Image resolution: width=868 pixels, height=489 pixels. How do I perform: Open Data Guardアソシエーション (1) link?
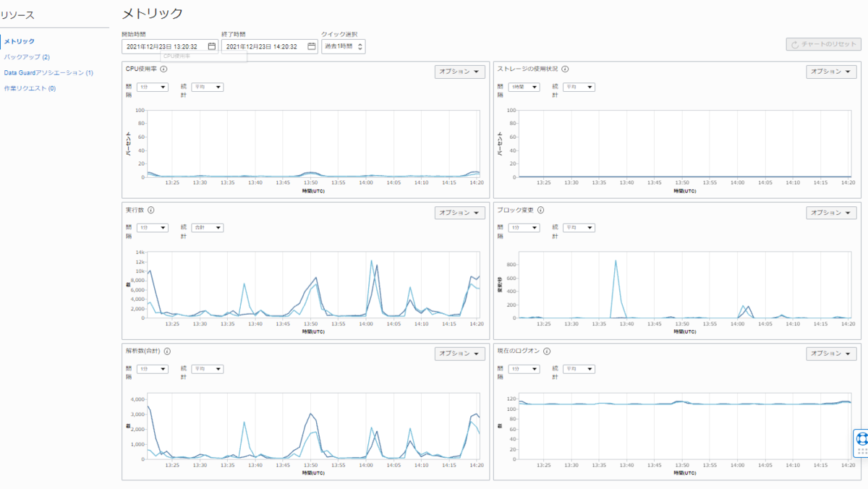pyautogui.click(x=48, y=72)
